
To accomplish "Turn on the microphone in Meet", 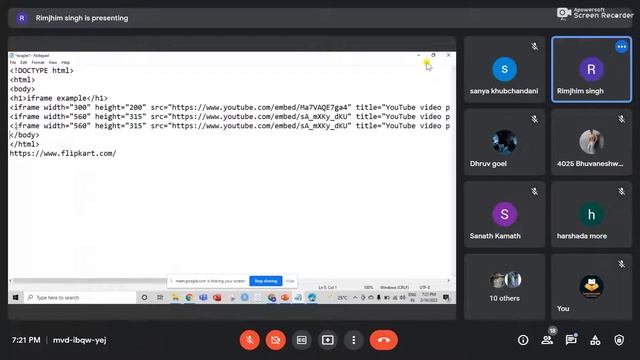I will (249, 340).
